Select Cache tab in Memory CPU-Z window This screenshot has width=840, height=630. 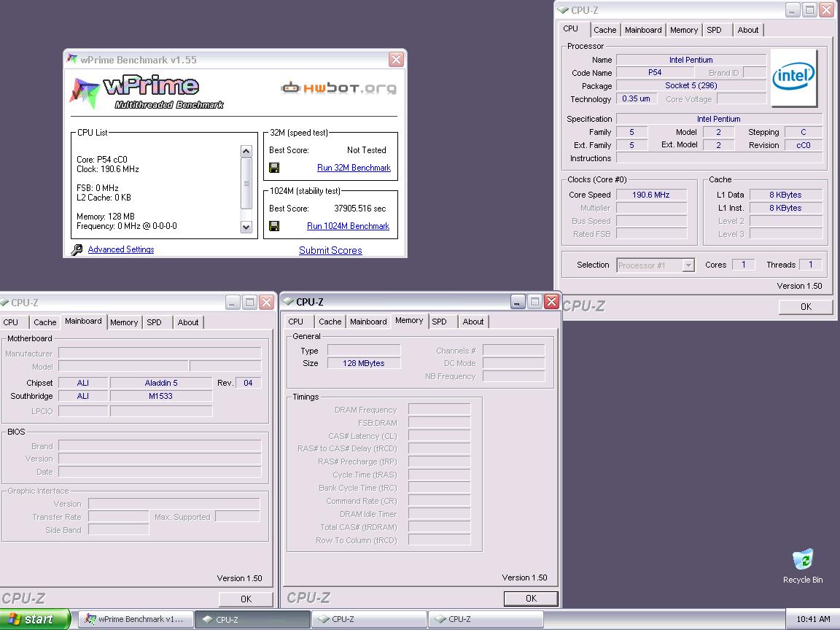coord(330,322)
